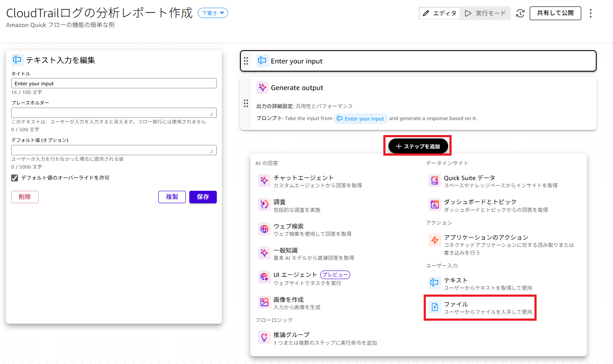The width and height of the screenshot is (613, 364).
Task: Switch to エディタ mode
Action: (440, 13)
